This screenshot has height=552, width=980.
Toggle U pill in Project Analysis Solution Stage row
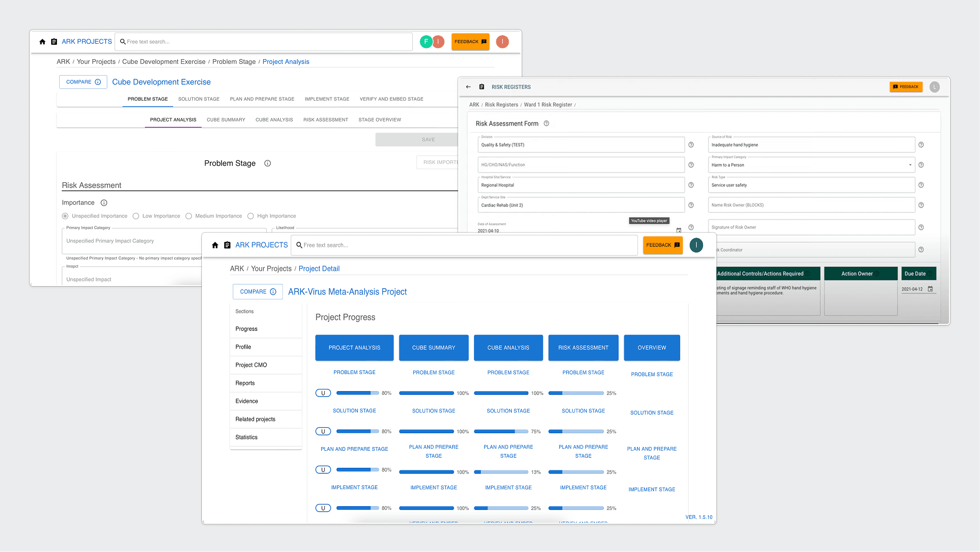click(x=323, y=432)
